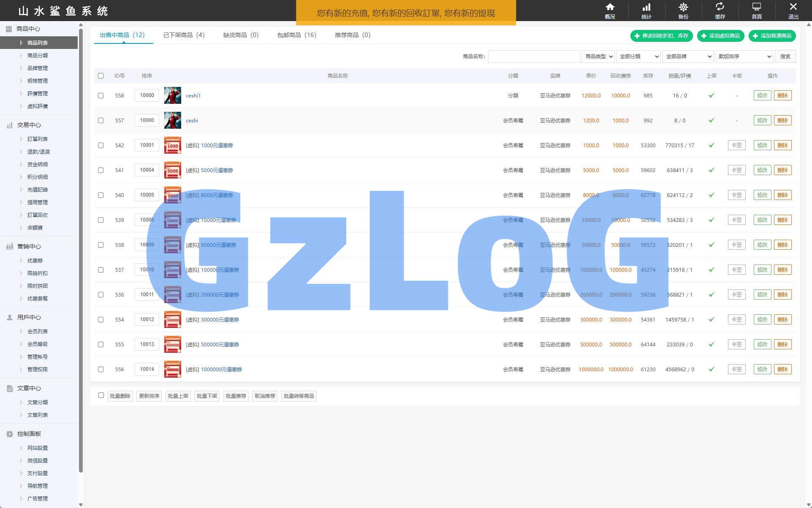Open the 概况 home icon in top bar
This screenshot has height=508, width=812.
pyautogui.click(x=610, y=7)
